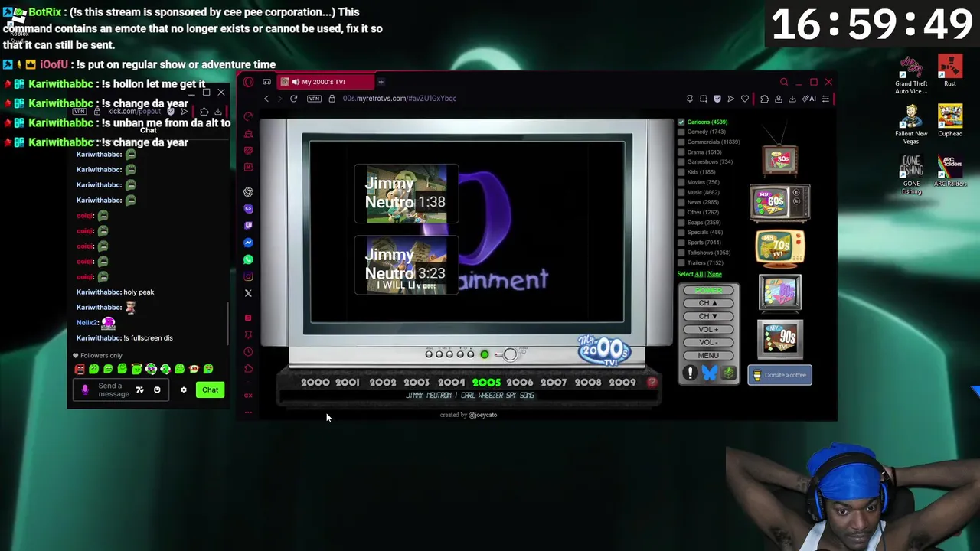Open WhatsApp in the browser sidebar
The image size is (980, 551).
pos(248,259)
